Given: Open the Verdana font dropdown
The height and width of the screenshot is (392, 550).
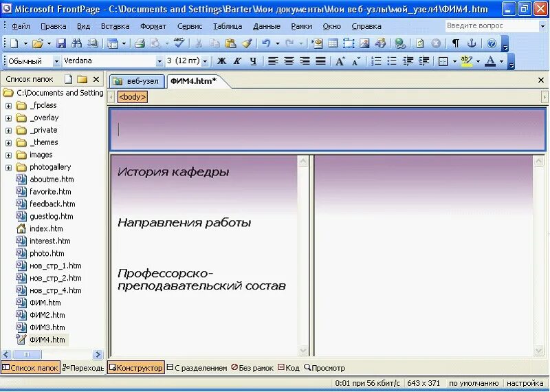Looking at the screenshot, I should tap(159, 61).
